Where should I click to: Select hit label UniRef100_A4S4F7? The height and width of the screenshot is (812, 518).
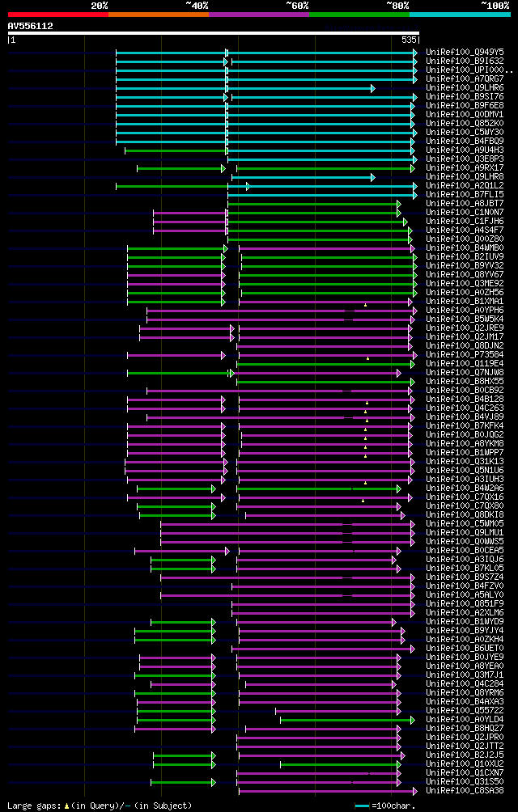(465, 230)
